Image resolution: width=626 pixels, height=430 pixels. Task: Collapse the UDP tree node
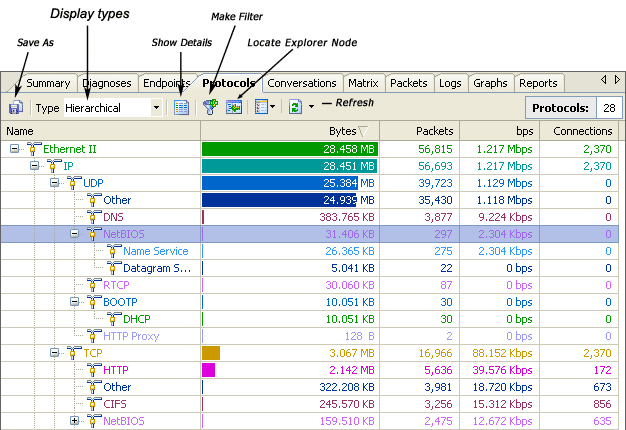point(55,183)
